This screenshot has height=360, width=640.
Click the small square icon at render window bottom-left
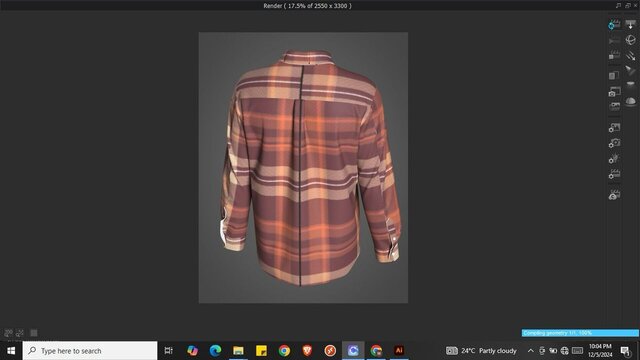click(34, 333)
